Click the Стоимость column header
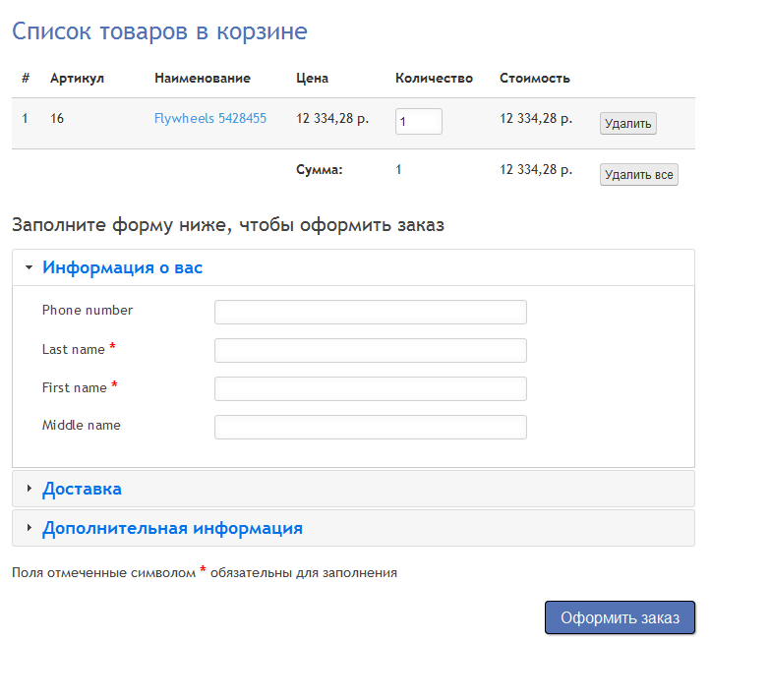 point(534,78)
